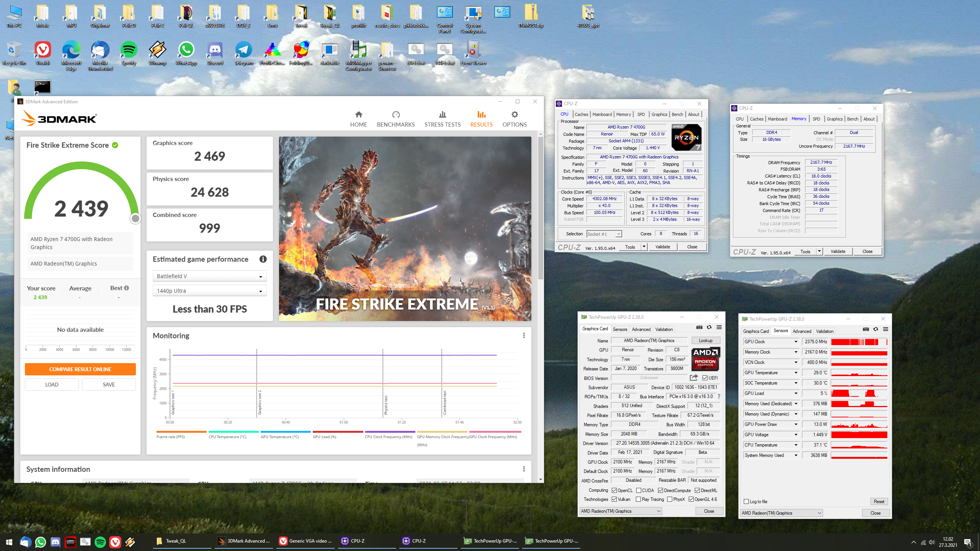Click the 3DMark vertical scrollbar
Image resolution: width=980 pixels, height=551 pixels.
click(x=541, y=208)
